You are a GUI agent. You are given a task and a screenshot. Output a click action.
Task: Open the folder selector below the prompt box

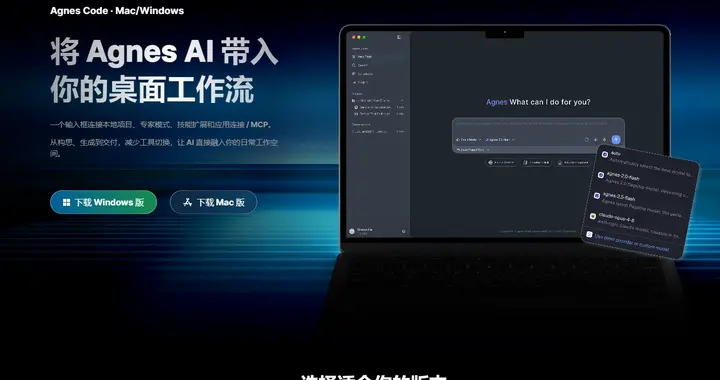[472, 150]
